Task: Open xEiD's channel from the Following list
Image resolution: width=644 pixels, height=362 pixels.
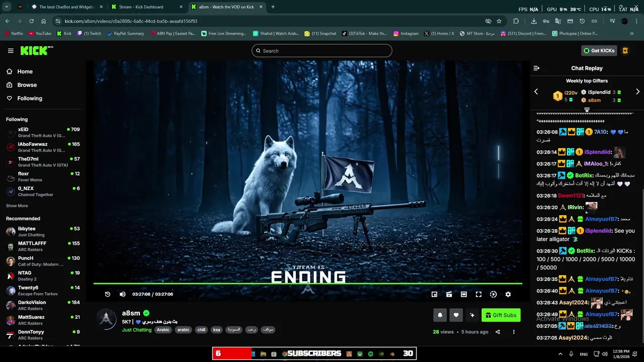Action: [x=43, y=132]
